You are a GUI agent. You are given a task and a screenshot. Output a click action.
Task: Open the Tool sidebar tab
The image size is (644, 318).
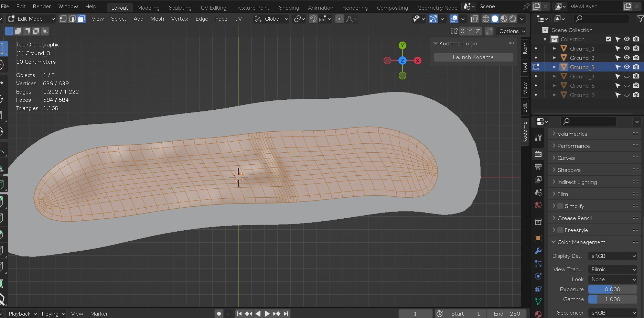point(525,68)
